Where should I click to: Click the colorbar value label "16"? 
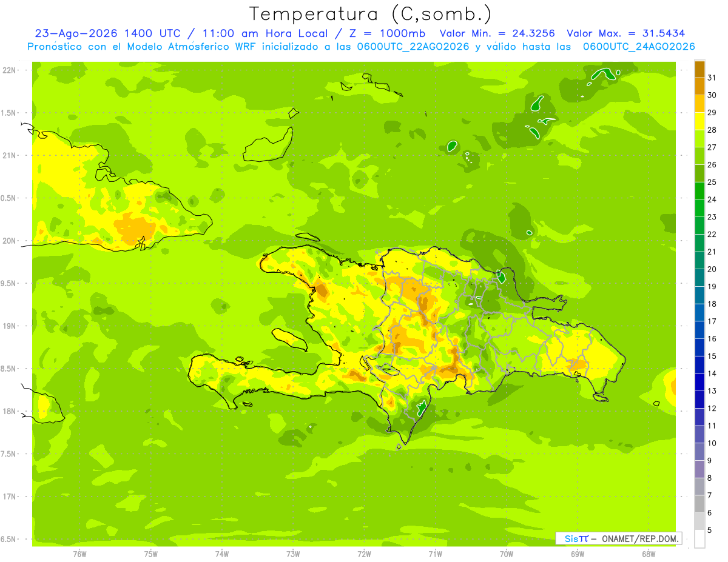click(x=712, y=338)
